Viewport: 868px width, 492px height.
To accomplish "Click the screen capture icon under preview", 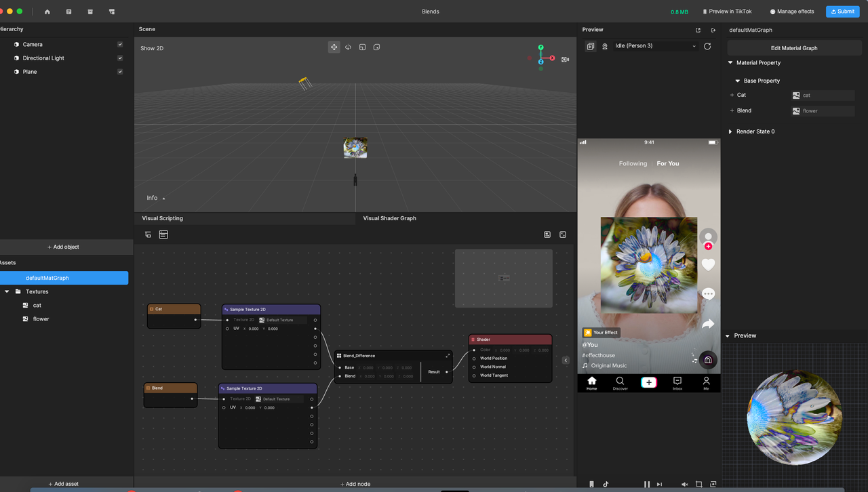I will click(x=713, y=484).
